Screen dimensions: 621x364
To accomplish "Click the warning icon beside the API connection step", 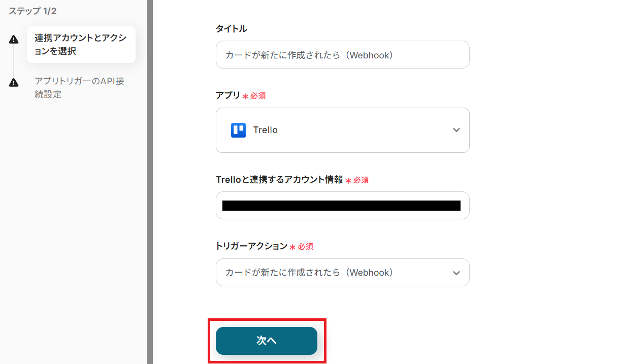I will (14, 83).
